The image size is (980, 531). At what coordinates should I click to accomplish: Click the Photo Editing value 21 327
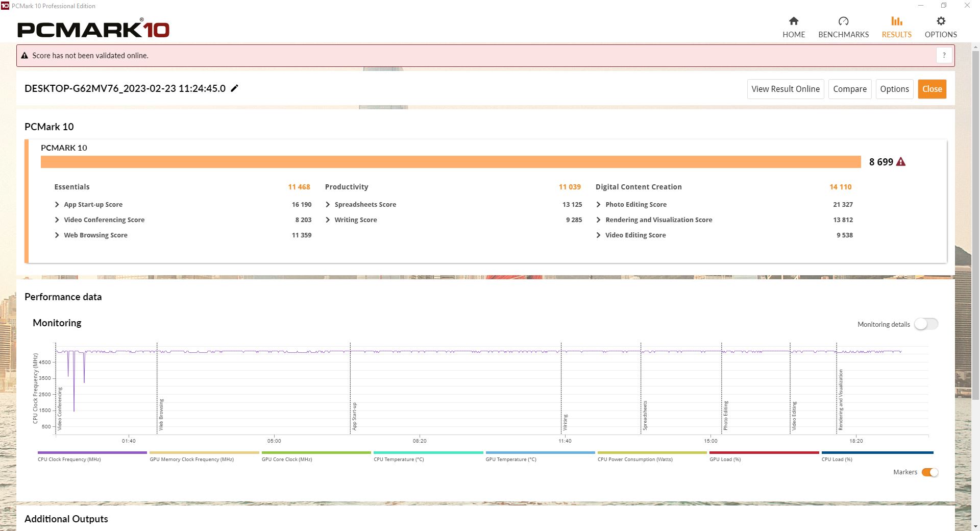tap(843, 204)
